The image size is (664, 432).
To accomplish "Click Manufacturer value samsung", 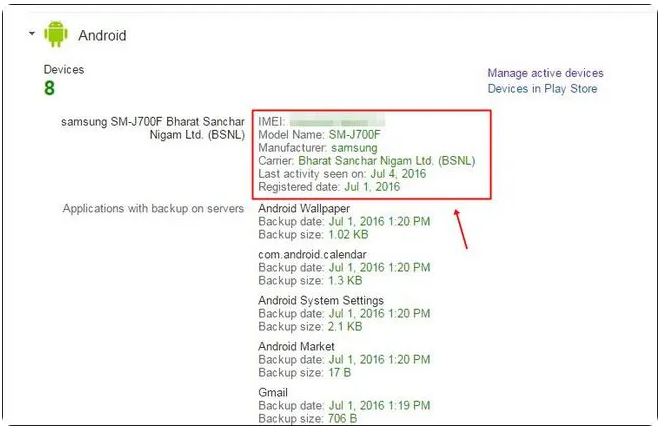I will (354, 148).
